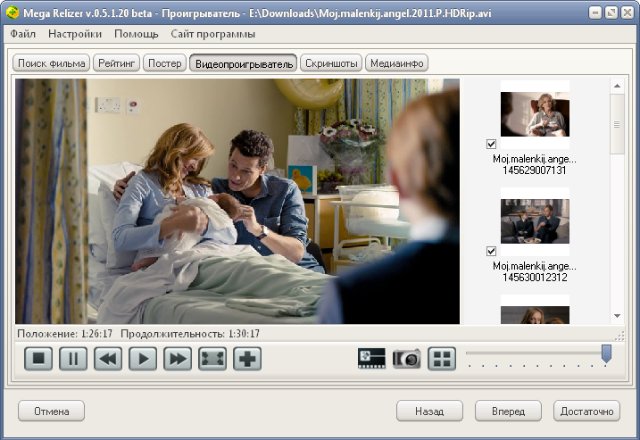
Task: Click the plus icon button
Action: 247,359
